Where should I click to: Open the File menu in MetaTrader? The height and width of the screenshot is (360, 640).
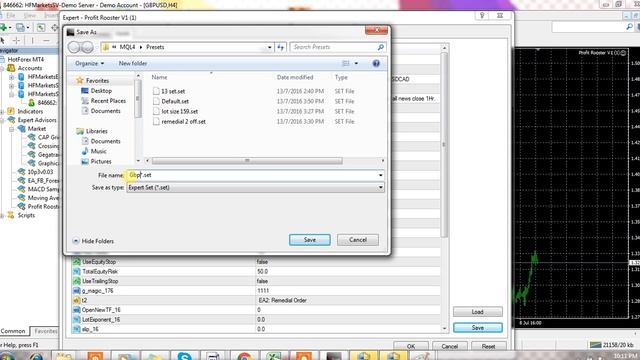[x=11, y=16]
